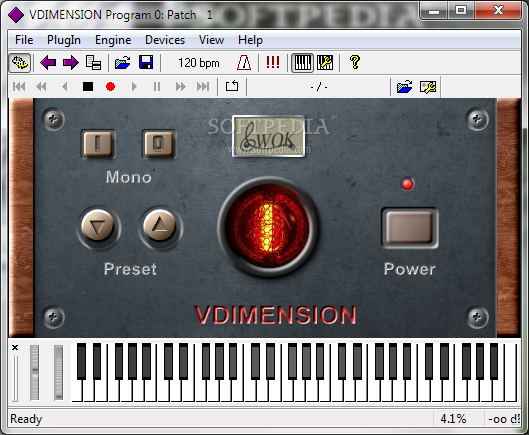This screenshot has width=529, height=435.
Task: Open the Help menu
Action: 250,40
